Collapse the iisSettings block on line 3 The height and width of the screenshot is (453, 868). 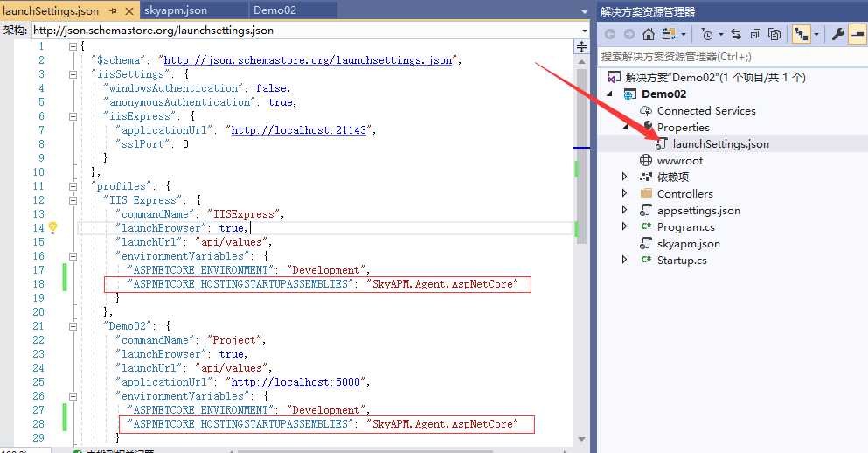[x=73, y=74]
